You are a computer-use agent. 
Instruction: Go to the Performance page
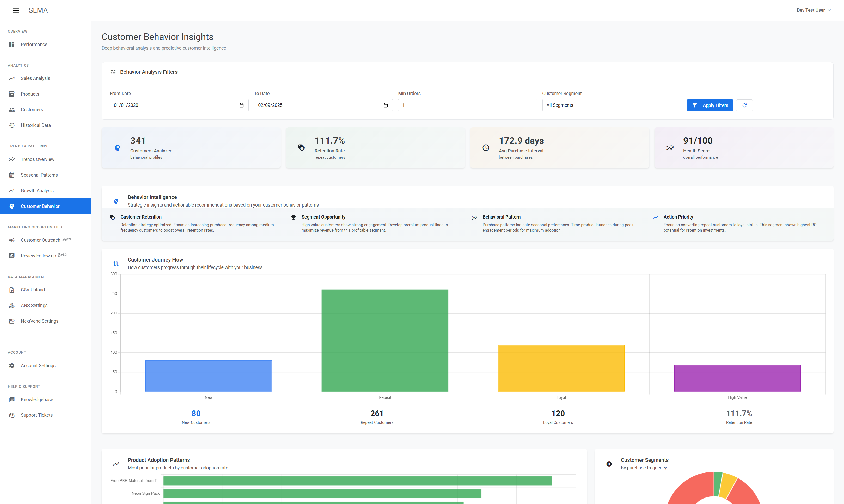pyautogui.click(x=46, y=45)
